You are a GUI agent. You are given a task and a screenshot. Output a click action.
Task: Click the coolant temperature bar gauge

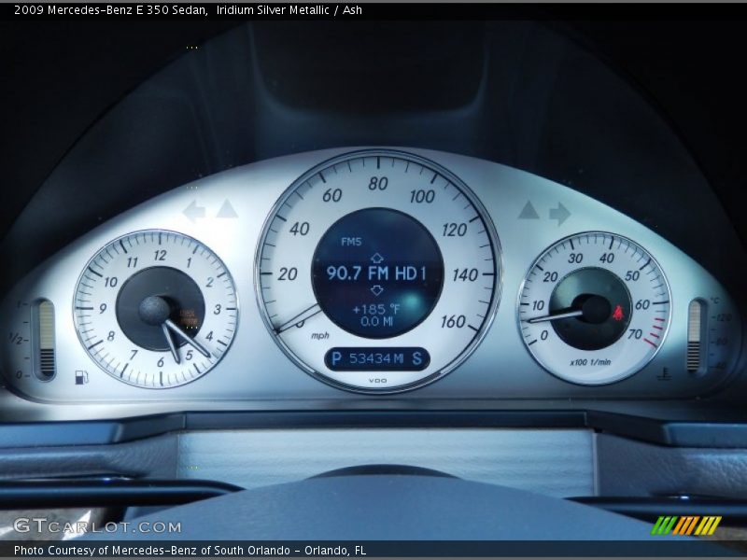(695, 337)
